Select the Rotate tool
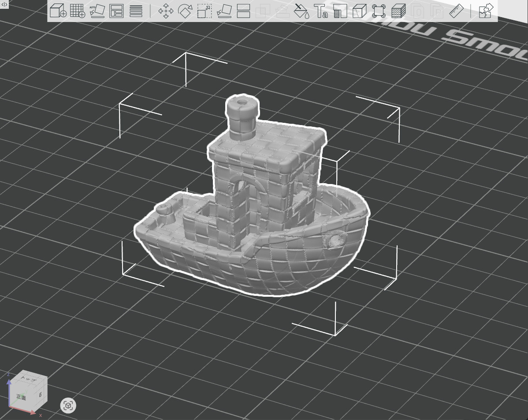Image resolution: width=528 pixels, height=420 pixels. [186, 11]
